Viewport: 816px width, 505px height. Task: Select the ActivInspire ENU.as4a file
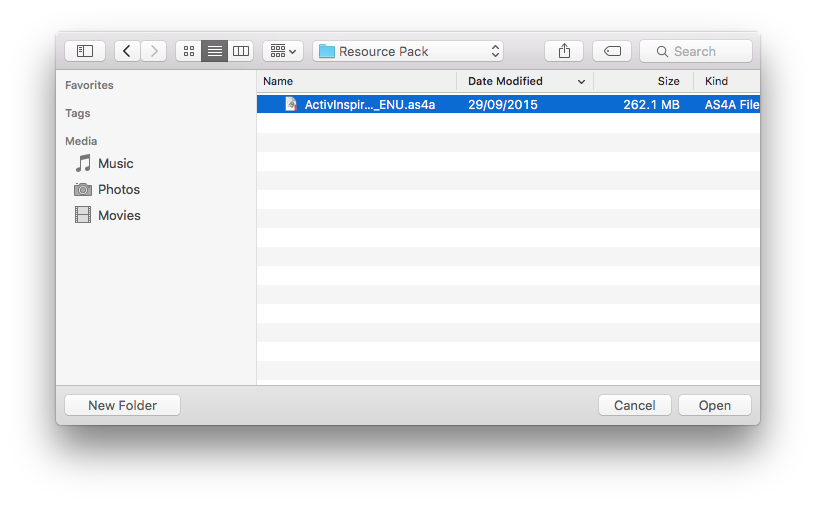pos(369,104)
